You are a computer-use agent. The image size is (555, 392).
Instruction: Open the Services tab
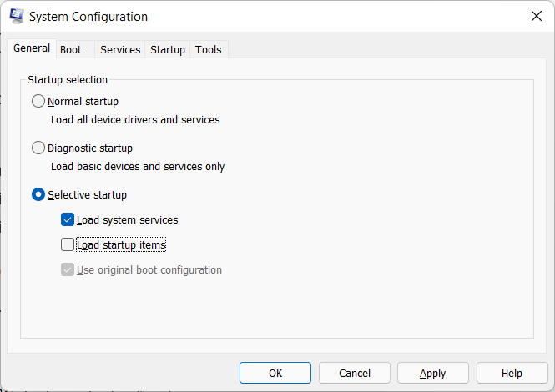(120, 49)
